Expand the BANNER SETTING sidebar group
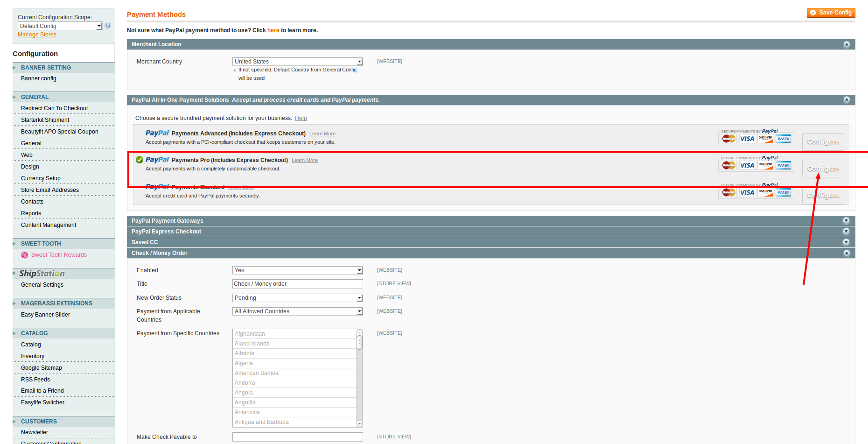The height and width of the screenshot is (444, 868). (x=63, y=68)
